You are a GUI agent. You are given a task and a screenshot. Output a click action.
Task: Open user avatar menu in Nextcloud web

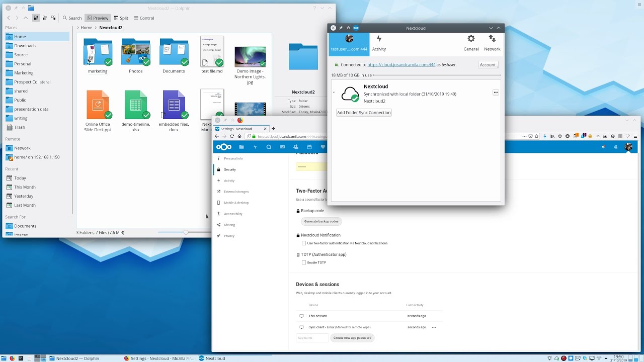click(x=628, y=147)
